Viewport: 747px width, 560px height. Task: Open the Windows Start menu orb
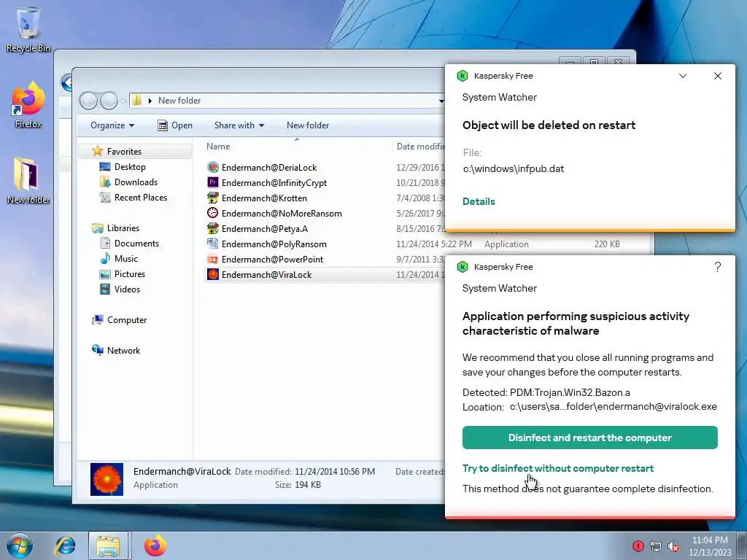pos(20,545)
